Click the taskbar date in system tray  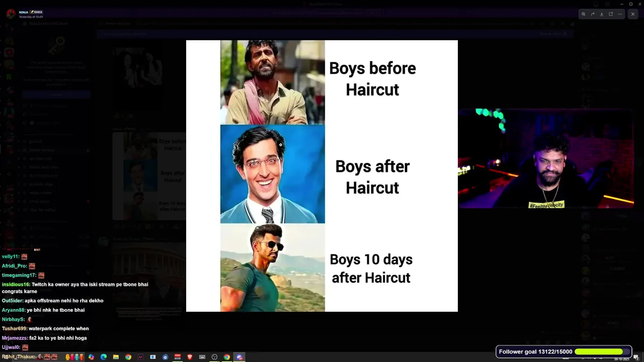[x=621, y=359]
